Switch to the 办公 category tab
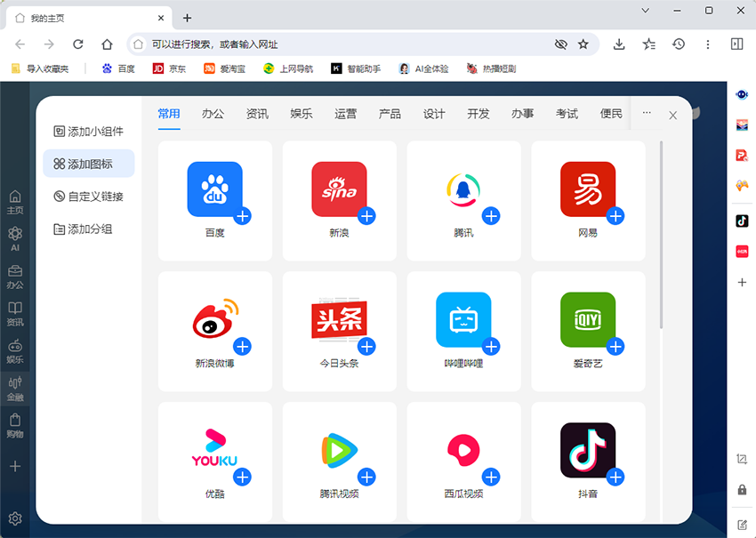756x538 pixels. (213, 114)
